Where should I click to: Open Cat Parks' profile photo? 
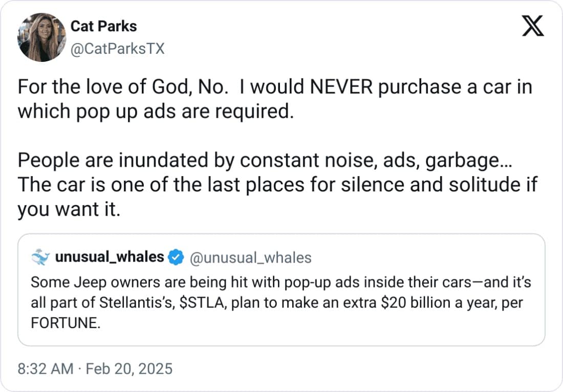point(41,37)
